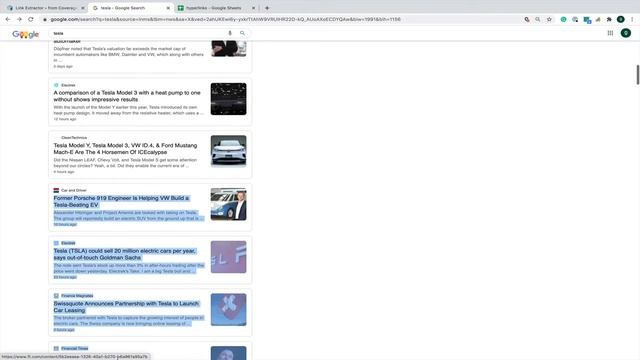Click the Electrek label above Goldman Sachs article
This screenshot has width=640, height=360.
[x=68, y=243]
